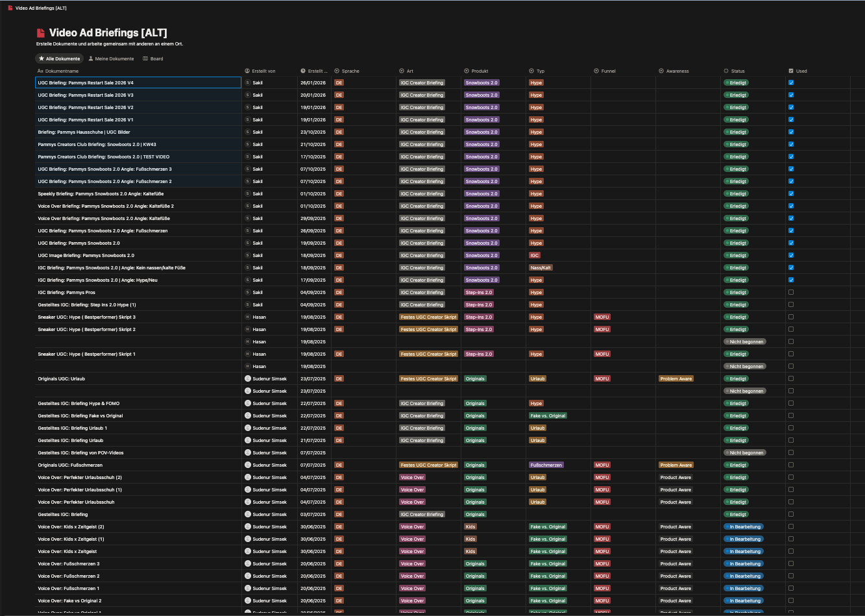865x616 pixels.
Task: Click Sakil's avatar in the Restart Sale 2026 V4 row
Action: [247, 82]
